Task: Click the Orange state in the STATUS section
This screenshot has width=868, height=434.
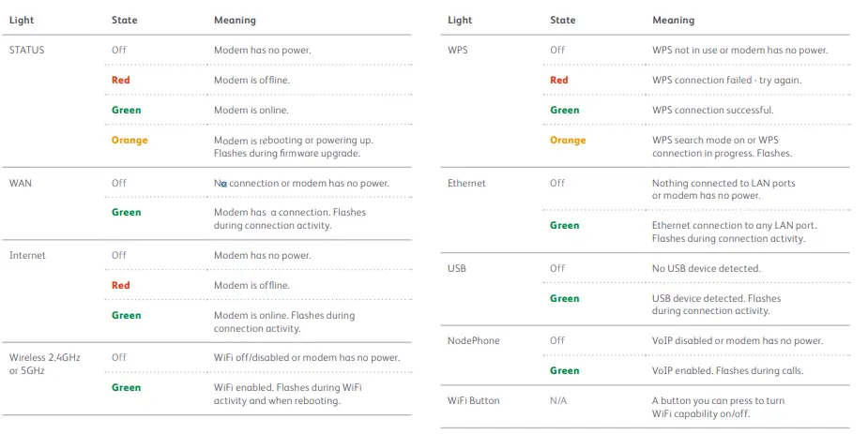Action: (129, 141)
